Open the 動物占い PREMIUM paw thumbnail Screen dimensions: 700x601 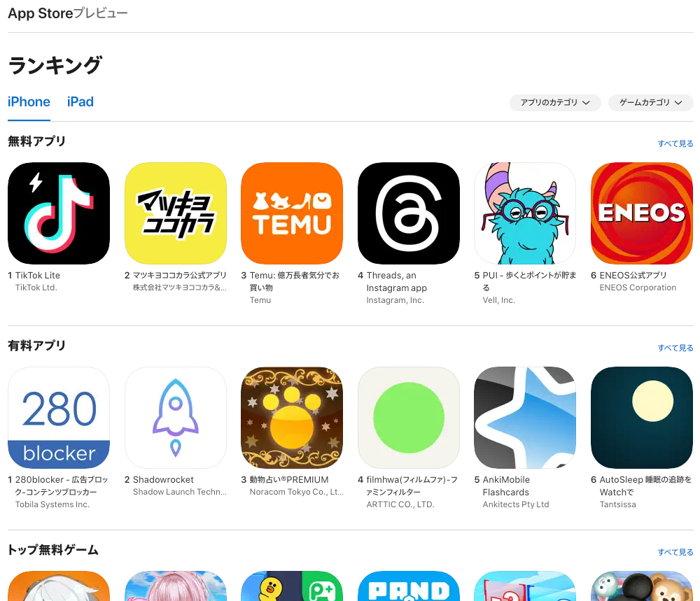(292, 418)
